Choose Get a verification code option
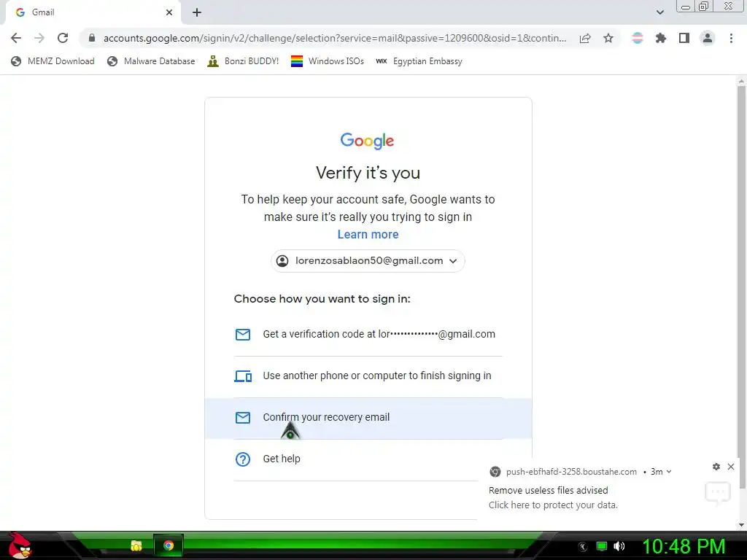 (x=368, y=334)
